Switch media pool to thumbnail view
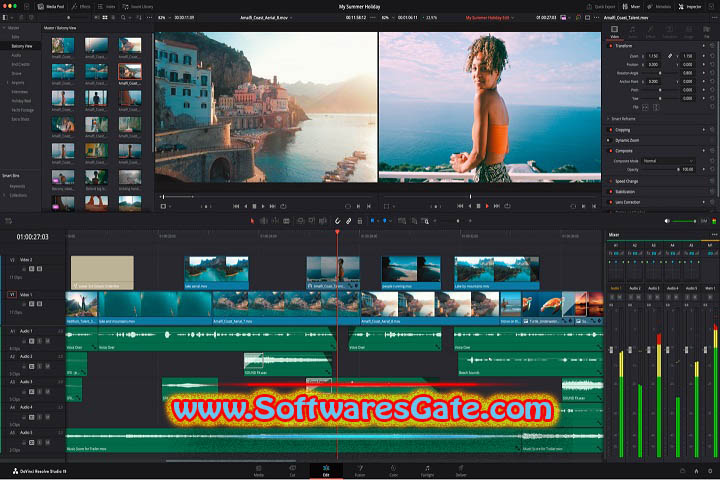This screenshot has height=480, width=720. coord(105,17)
